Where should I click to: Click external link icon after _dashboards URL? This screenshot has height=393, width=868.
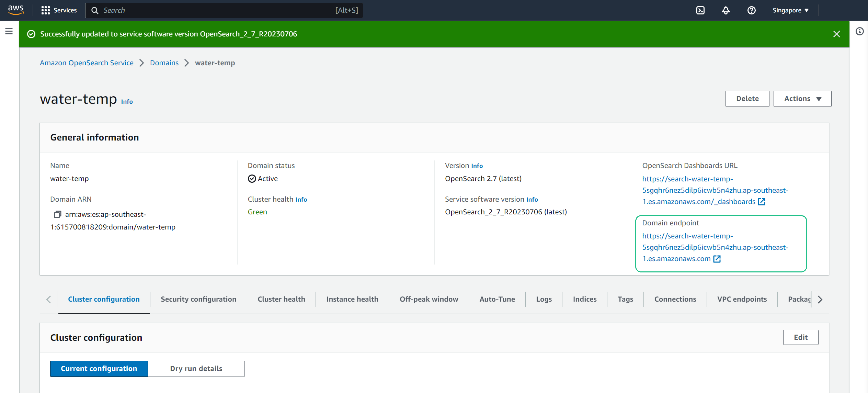tap(762, 202)
